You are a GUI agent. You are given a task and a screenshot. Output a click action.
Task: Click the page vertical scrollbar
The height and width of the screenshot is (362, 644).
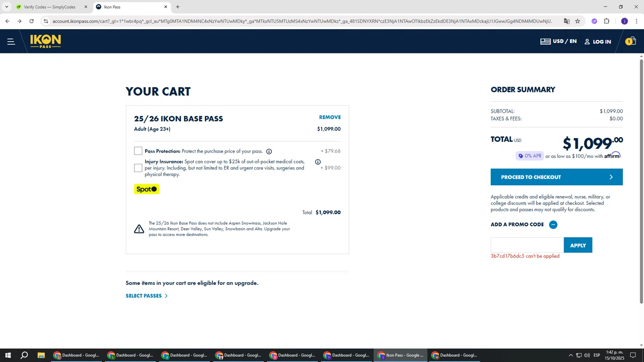641,181
